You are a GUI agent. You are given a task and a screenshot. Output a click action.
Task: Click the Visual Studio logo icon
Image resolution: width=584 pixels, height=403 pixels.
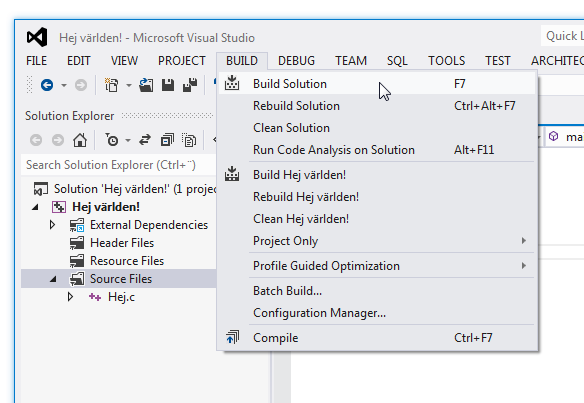pos(37,37)
